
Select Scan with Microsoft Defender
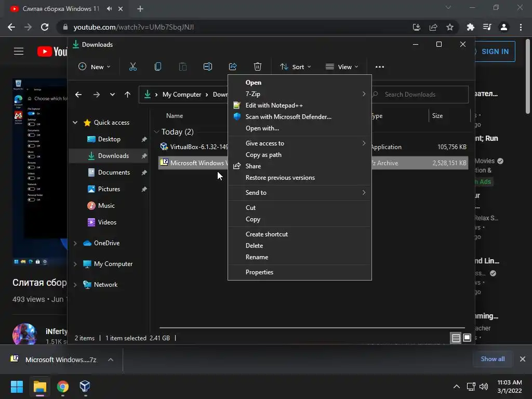tap(300, 117)
